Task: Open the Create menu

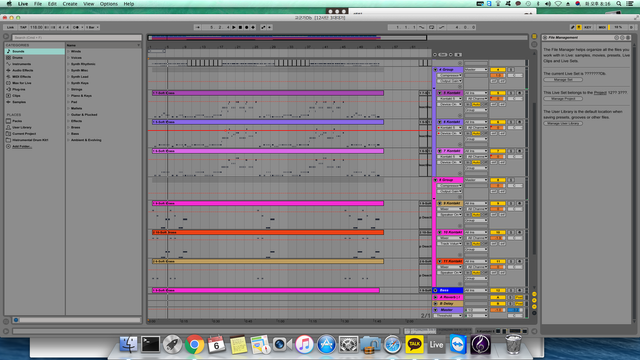Action: pyautogui.click(x=70, y=4)
